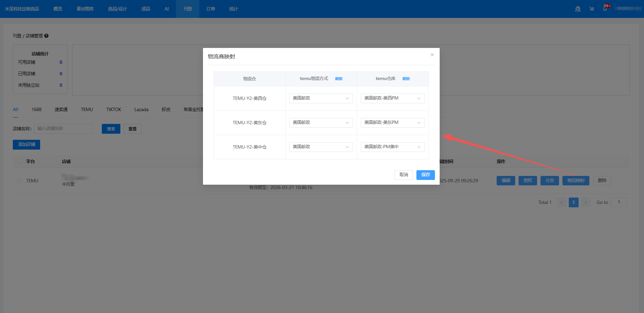Click 刷新 link beside temu物流方式
The width and height of the screenshot is (644, 313).
[x=339, y=79]
